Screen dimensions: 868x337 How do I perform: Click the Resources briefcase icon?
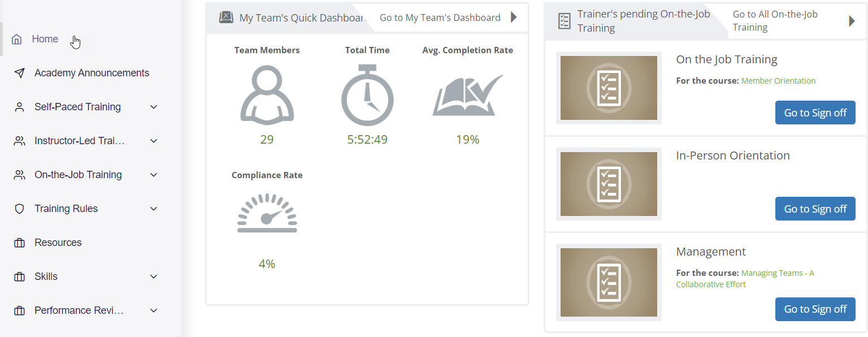(19, 243)
